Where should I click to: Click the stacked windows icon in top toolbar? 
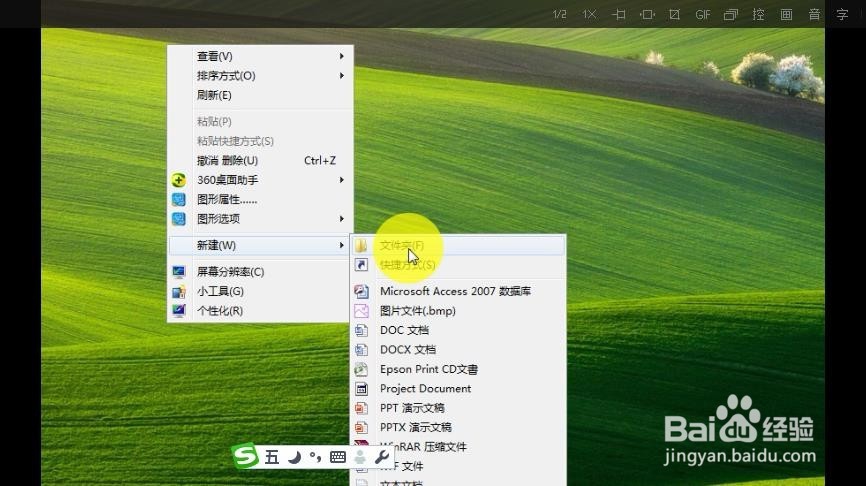(731, 14)
